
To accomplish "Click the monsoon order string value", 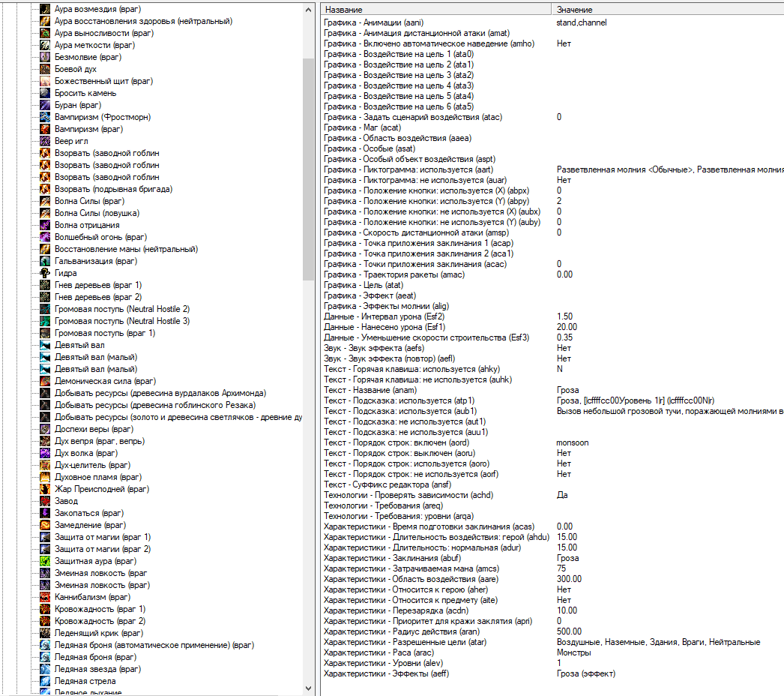I will [573, 442].
